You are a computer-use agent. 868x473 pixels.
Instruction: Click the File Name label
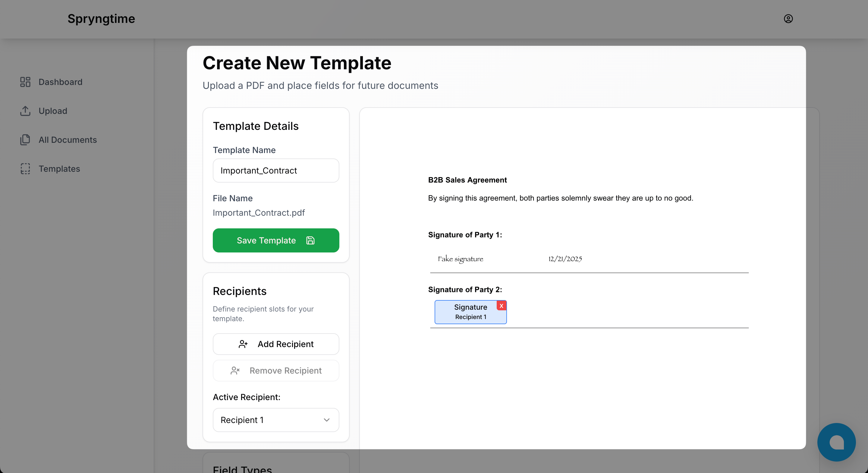pos(232,198)
